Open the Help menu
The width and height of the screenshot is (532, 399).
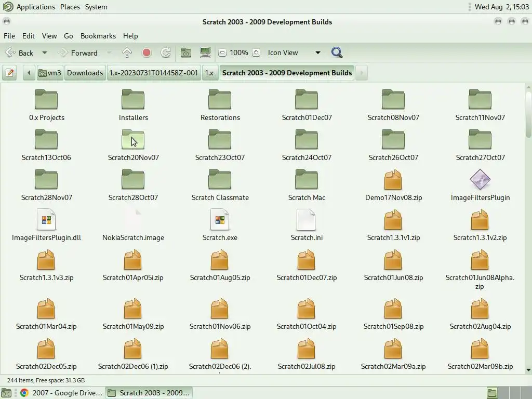(130, 36)
